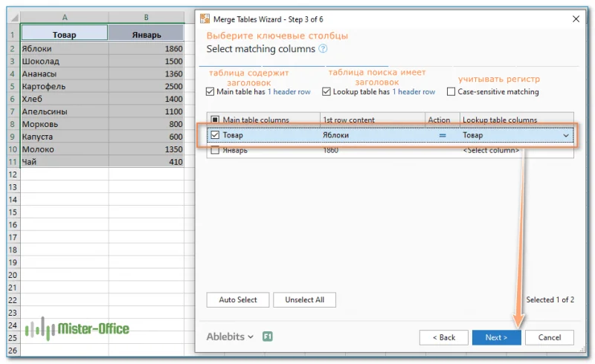
Task: Open the Товар lookup column dropdown
Action: point(567,135)
